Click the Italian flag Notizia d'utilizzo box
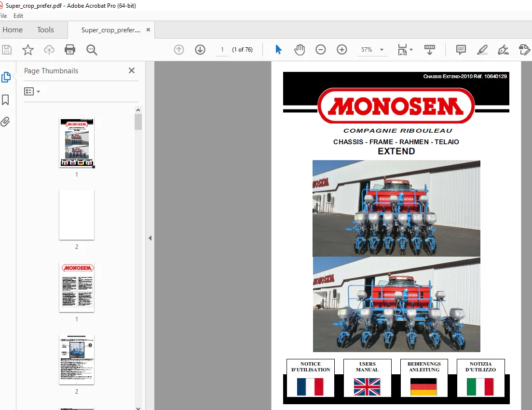This screenshot has width=532, height=410. click(x=481, y=378)
